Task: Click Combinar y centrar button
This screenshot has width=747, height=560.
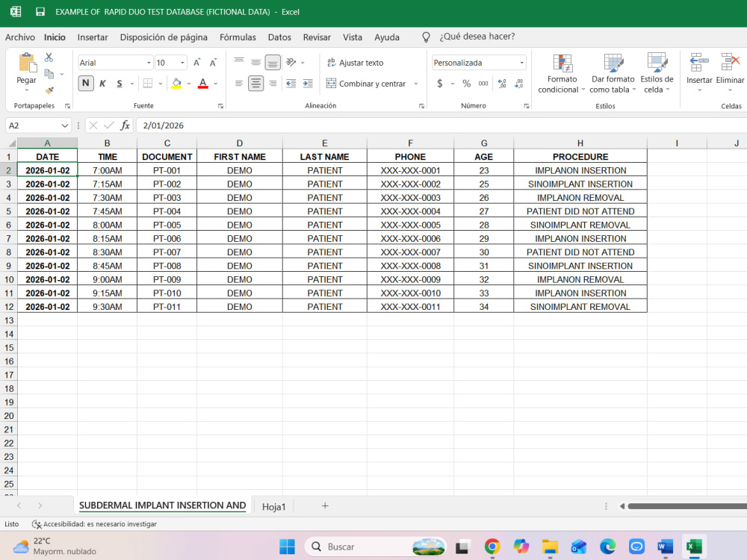Action: point(366,84)
